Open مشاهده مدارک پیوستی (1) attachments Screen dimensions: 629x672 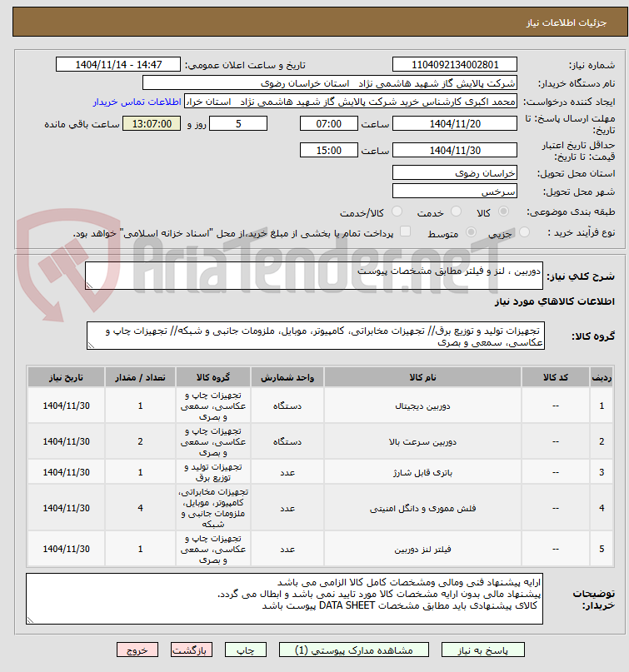coord(354,650)
